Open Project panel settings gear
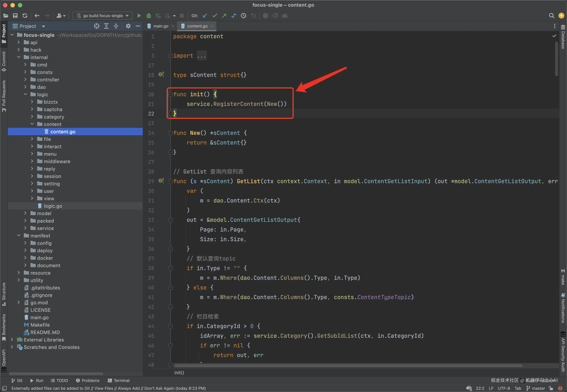The height and width of the screenshot is (392, 567). tap(128, 26)
